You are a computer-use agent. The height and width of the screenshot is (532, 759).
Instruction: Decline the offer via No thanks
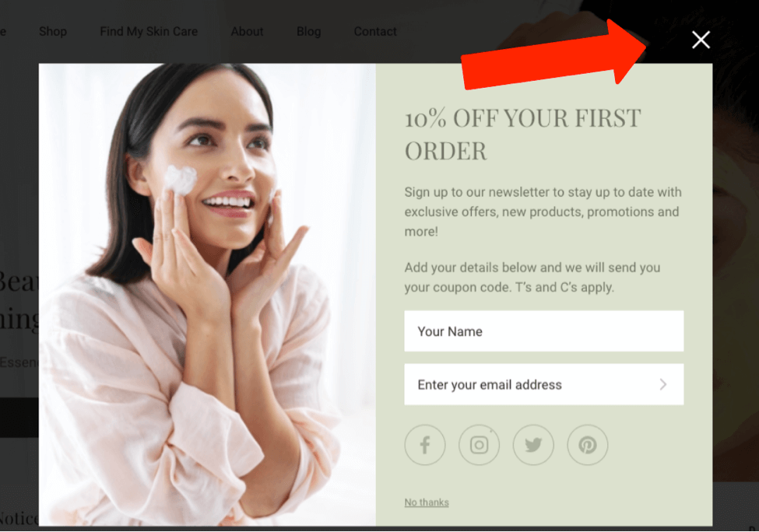[427, 502]
